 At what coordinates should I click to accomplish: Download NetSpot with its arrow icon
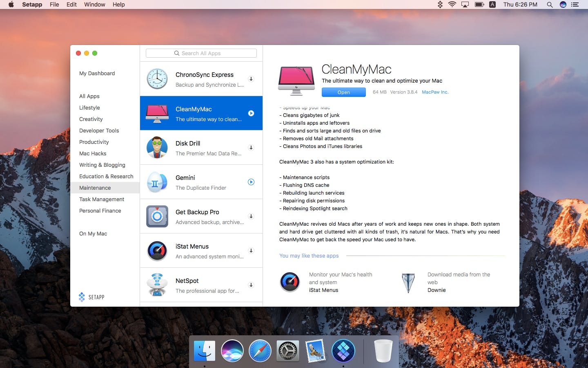251,285
